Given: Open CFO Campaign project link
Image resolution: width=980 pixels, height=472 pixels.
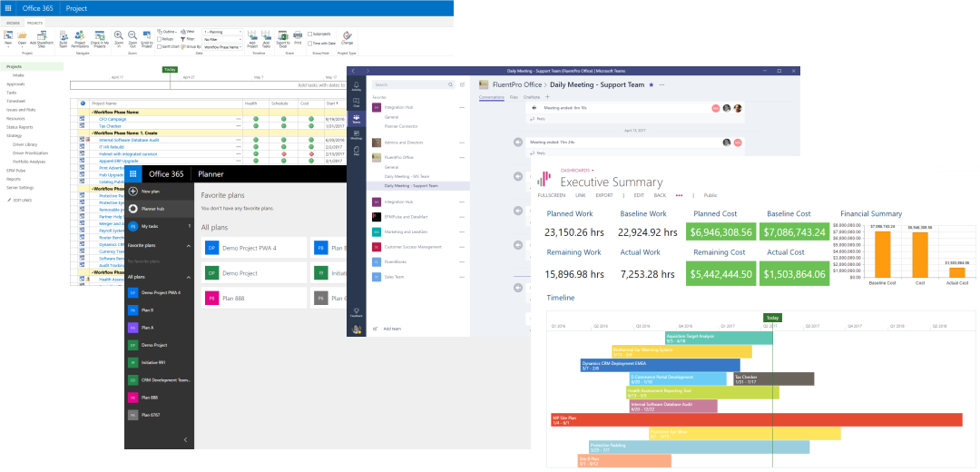Looking at the screenshot, I should click(113, 119).
